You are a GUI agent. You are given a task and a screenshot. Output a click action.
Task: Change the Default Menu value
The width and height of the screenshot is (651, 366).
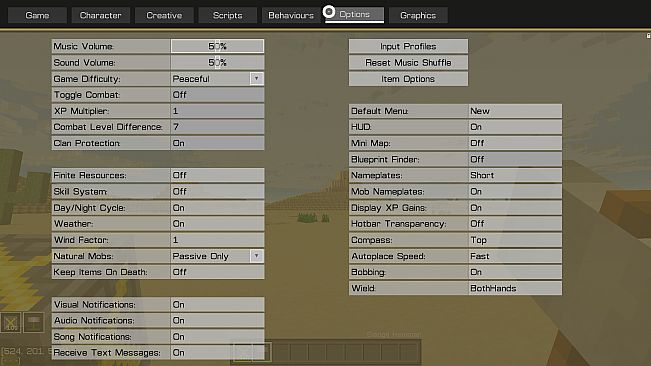click(515, 111)
